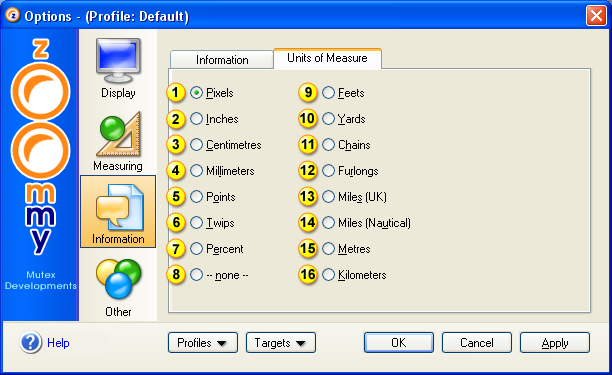Select the Twips unit option
The height and width of the screenshot is (375, 612).
pos(196,223)
